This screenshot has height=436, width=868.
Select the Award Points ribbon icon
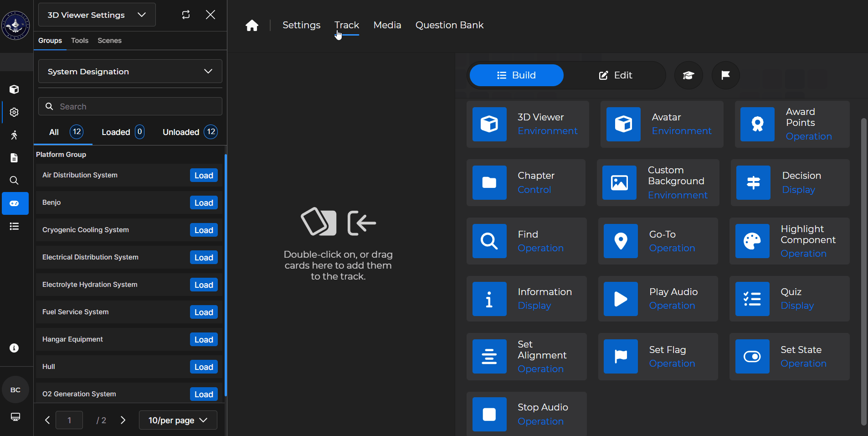[x=757, y=124]
